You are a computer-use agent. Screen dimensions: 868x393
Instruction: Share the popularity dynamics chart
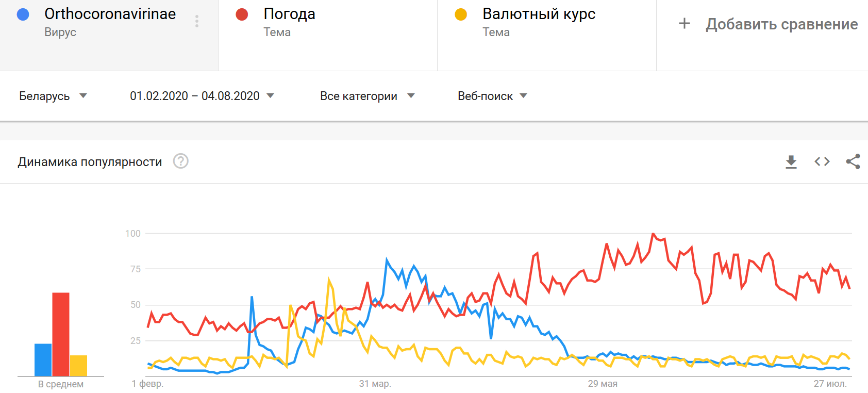pyautogui.click(x=853, y=162)
